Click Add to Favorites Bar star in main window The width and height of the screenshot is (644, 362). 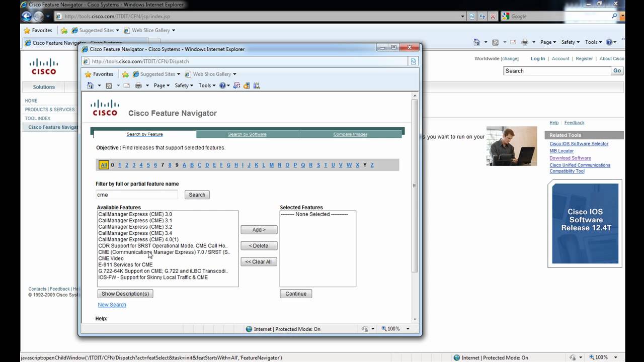pyautogui.click(x=64, y=30)
